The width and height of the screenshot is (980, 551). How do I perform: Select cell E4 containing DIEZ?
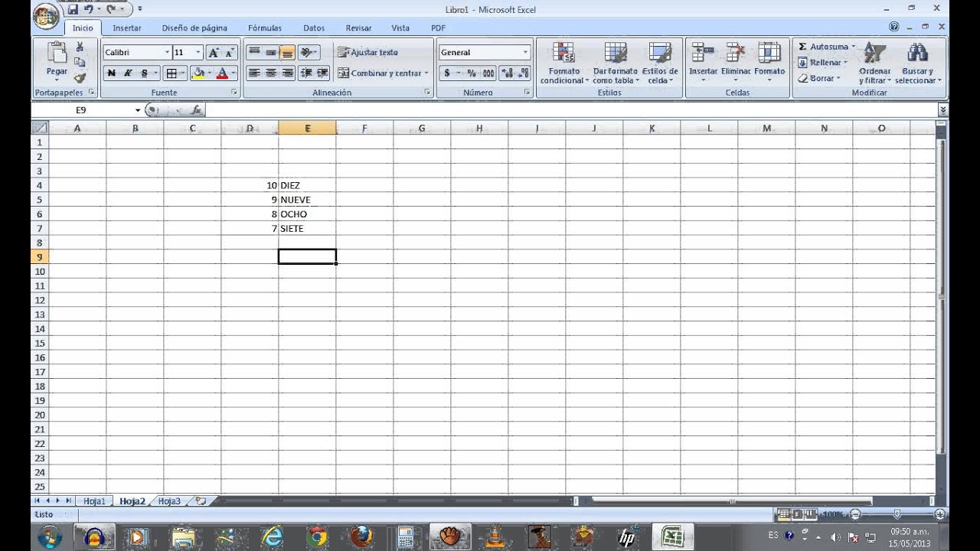point(307,185)
